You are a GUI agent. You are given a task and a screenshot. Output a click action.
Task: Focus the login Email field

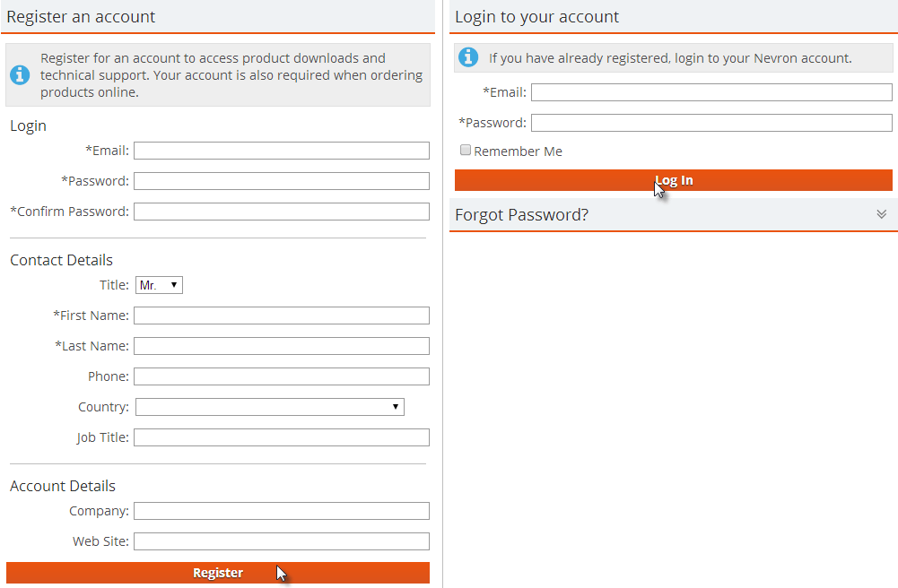(711, 92)
